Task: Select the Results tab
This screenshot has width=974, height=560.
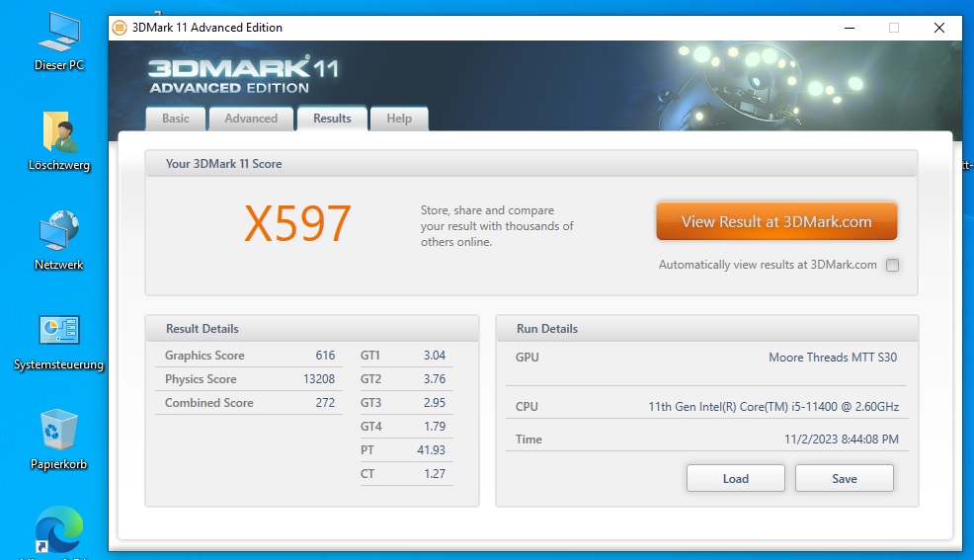Action: pyautogui.click(x=332, y=119)
